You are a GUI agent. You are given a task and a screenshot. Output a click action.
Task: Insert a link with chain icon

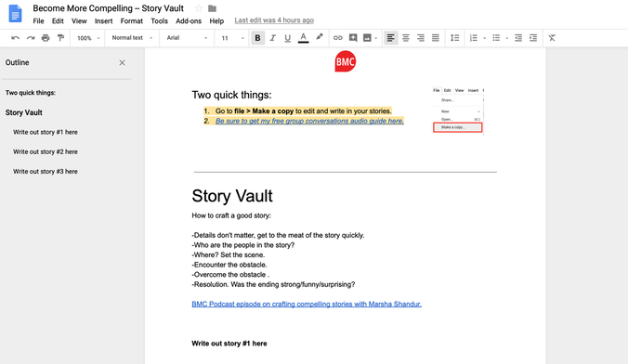tap(337, 38)
